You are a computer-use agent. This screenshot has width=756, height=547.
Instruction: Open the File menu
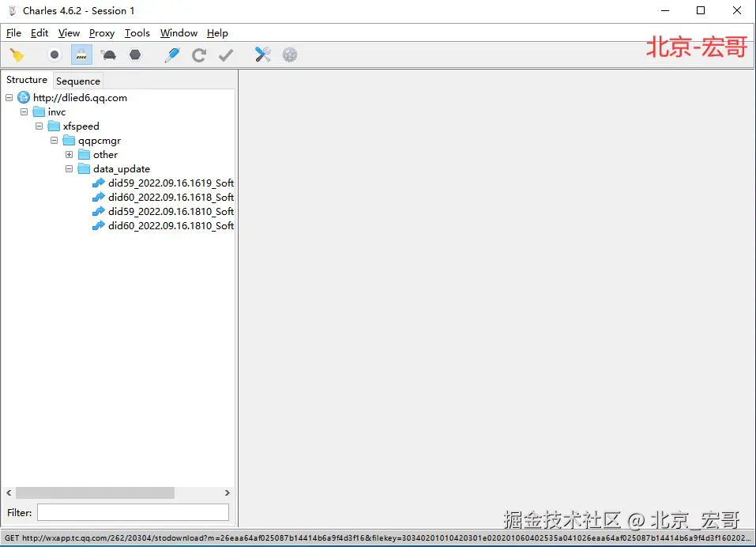13,33
